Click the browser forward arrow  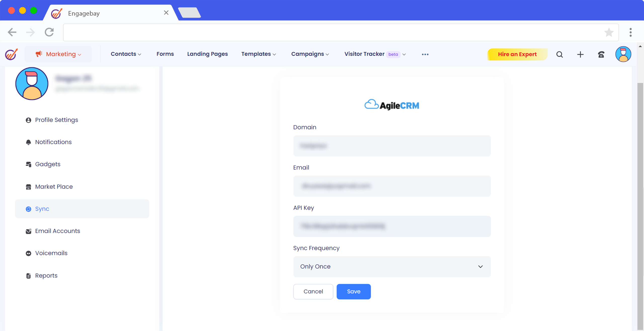coord(30,32)
